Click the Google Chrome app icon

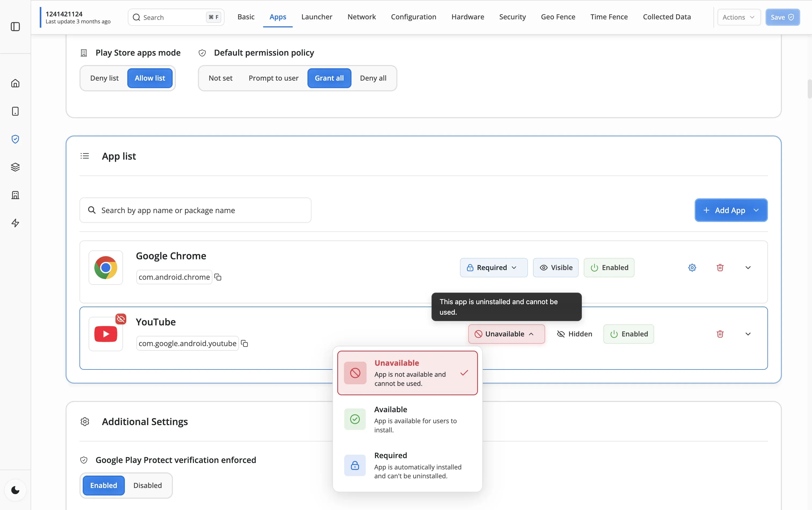(x=106, y=268)
